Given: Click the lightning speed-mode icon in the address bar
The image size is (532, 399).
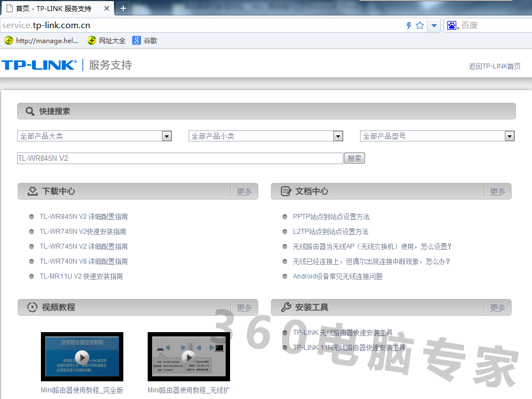Looking at the screenshot, I should coord(409,25).
